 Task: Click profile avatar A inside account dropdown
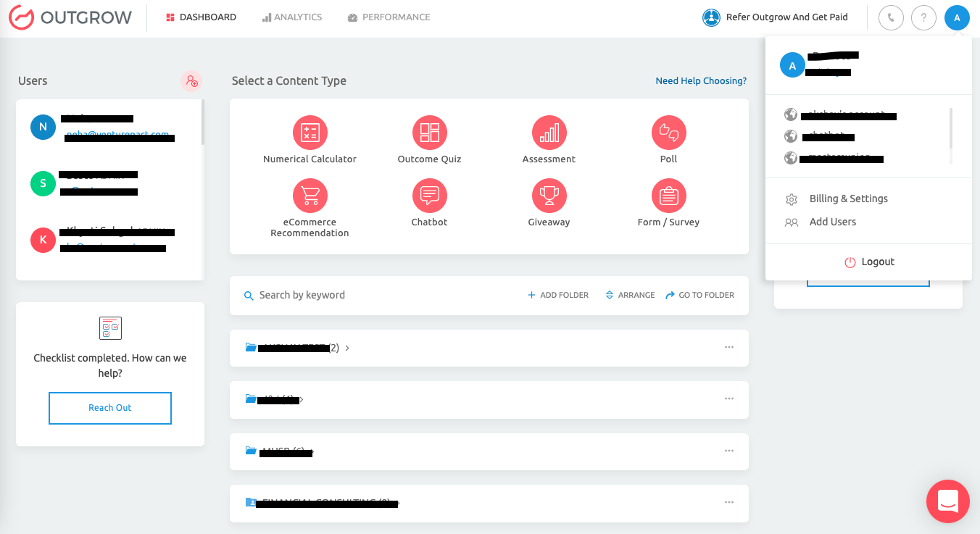792,65
